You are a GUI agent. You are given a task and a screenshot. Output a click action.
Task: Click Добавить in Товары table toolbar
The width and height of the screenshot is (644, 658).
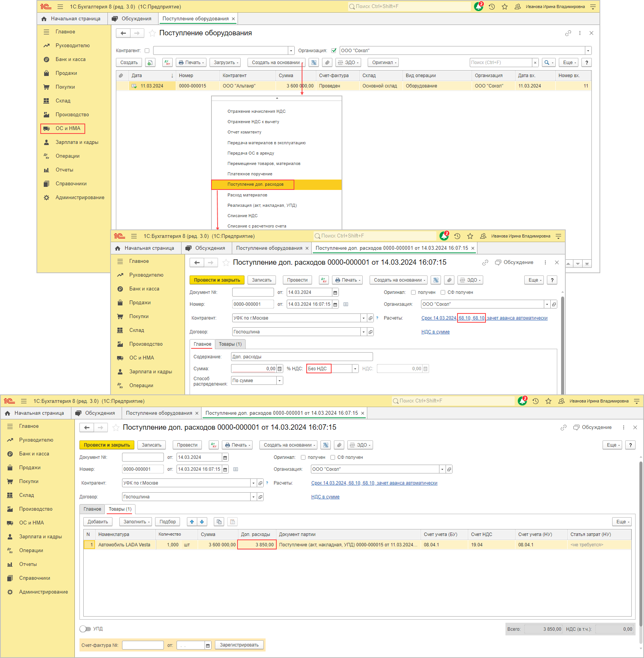[98, 522]
